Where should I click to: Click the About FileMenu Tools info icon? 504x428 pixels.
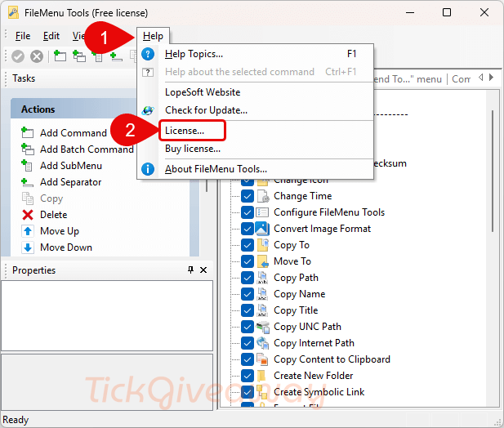(x=148, y=169)
